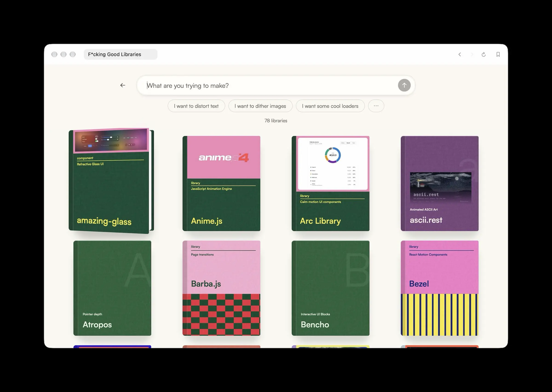Open the Anime.js book card
This screenshot has height=392, width=552.
(x=221, y=183)
